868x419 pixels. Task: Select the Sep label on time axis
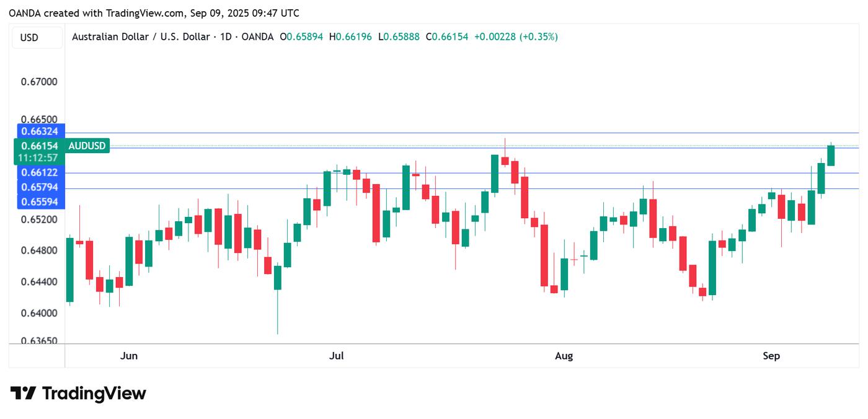point(771,356)
